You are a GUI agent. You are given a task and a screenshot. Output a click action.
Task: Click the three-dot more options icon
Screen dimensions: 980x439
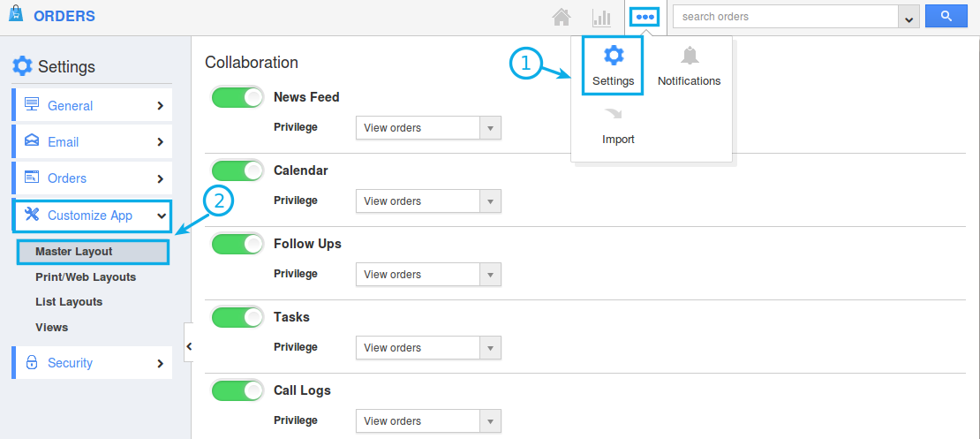(x=645, y=17)
